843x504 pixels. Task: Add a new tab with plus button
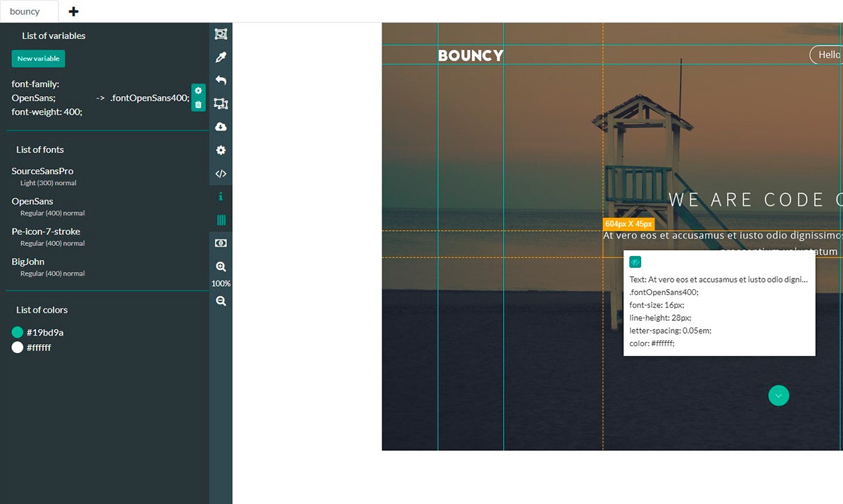(x=74, y=11)
